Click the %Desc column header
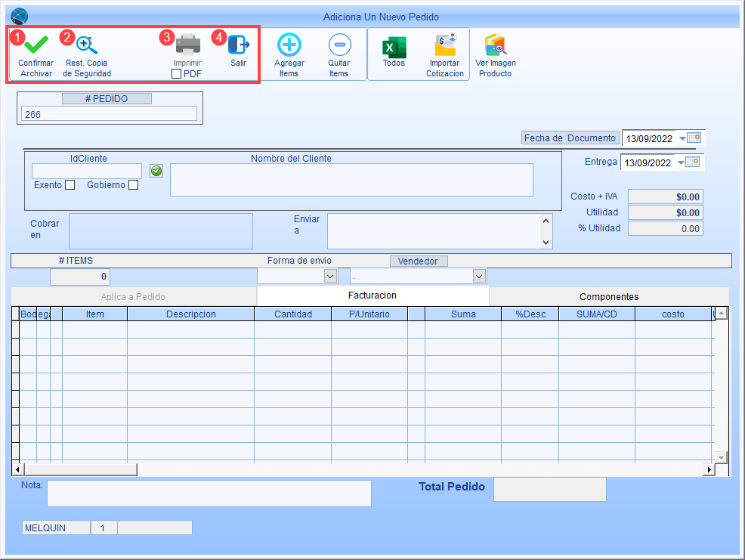The image size is (745, 560). (530, 314)
